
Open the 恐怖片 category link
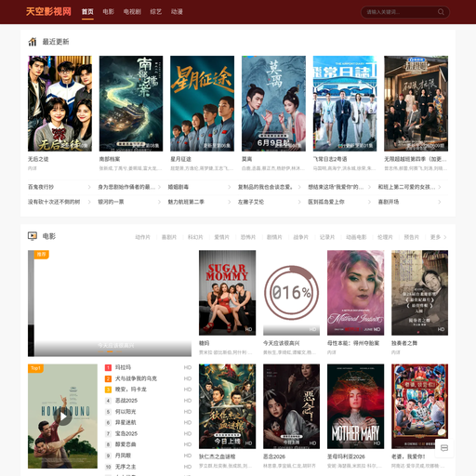click(248, 237)
